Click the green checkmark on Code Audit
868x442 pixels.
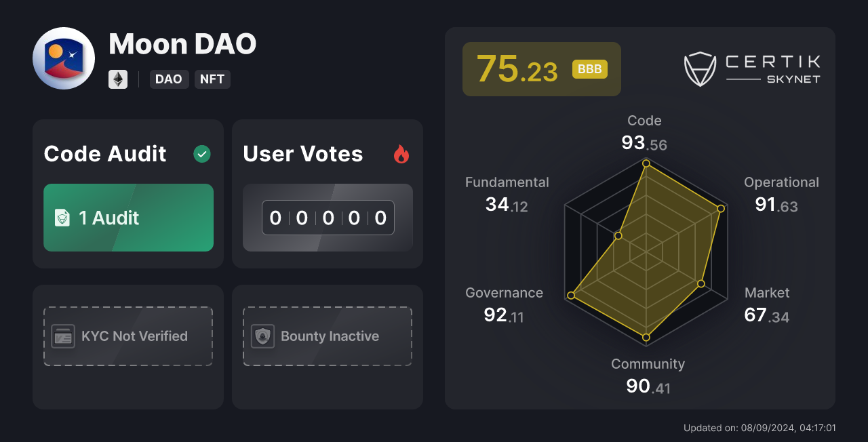click(x=201, y=154)
